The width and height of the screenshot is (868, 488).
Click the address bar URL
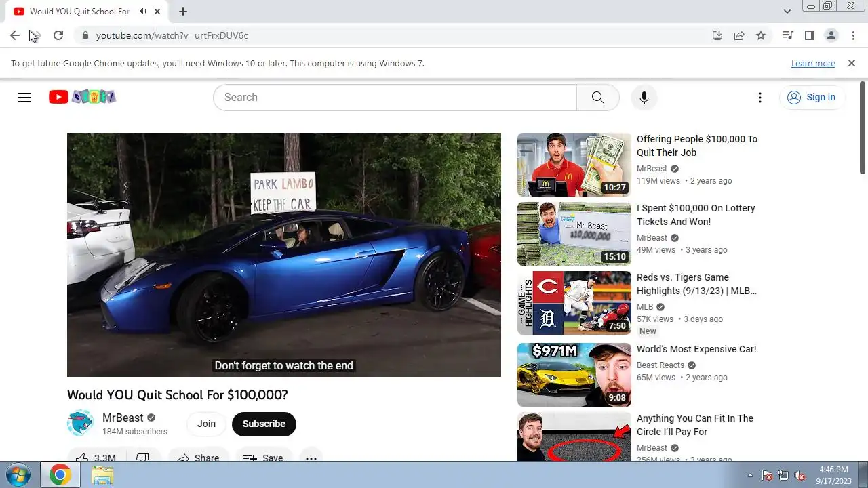click(x=172, y=35)
